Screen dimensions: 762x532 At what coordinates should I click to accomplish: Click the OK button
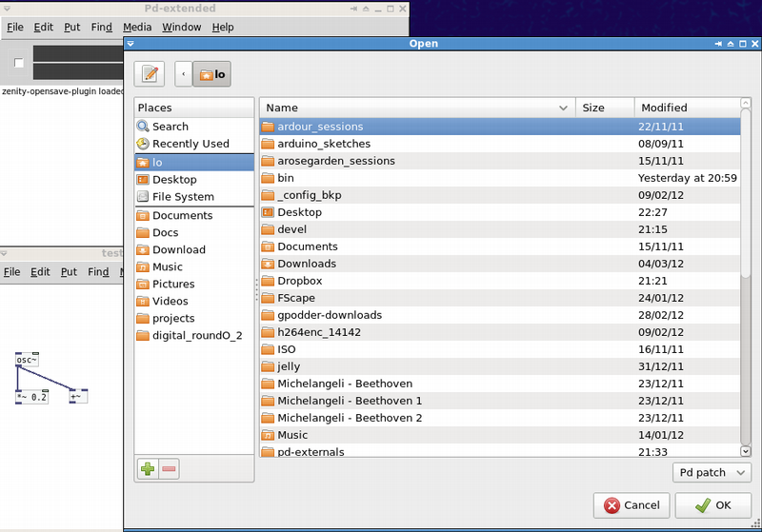[x=712, y=505]
